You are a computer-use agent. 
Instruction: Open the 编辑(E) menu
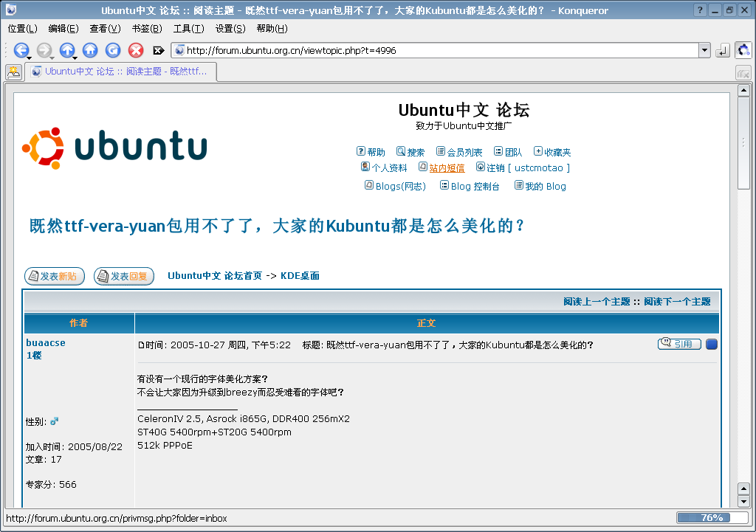tap(63, 29)
